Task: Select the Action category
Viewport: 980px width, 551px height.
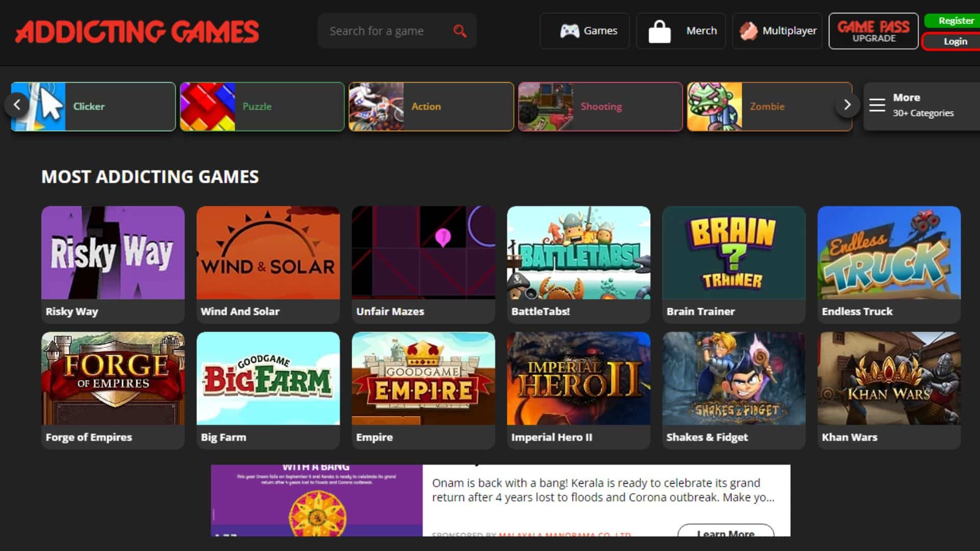Action: (x=431, y=107)
